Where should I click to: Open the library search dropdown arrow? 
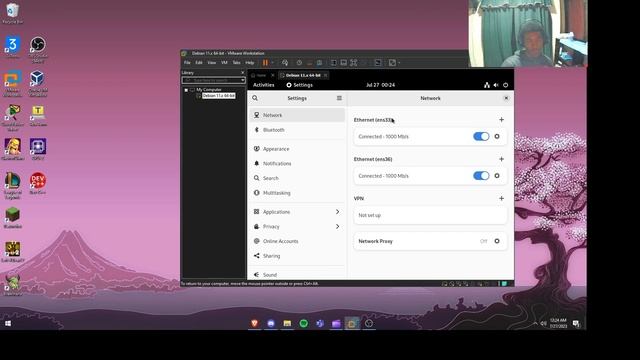[x=242, y=80]
